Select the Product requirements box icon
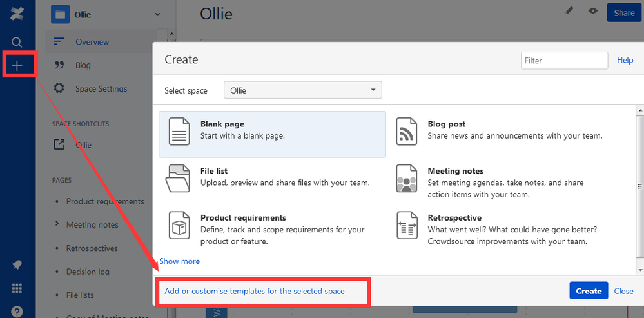Image resolution: width=644 pixels, height=318 pixels. click(179, 225)
